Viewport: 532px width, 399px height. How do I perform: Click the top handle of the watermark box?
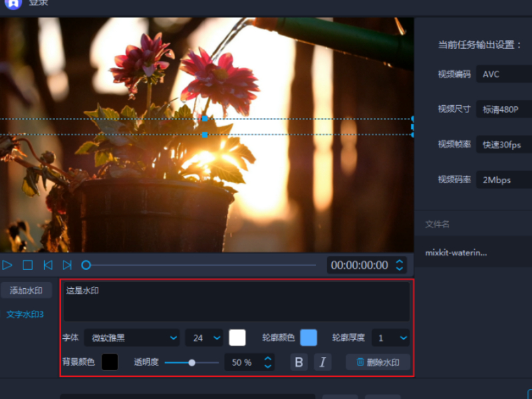coord(205,119)
